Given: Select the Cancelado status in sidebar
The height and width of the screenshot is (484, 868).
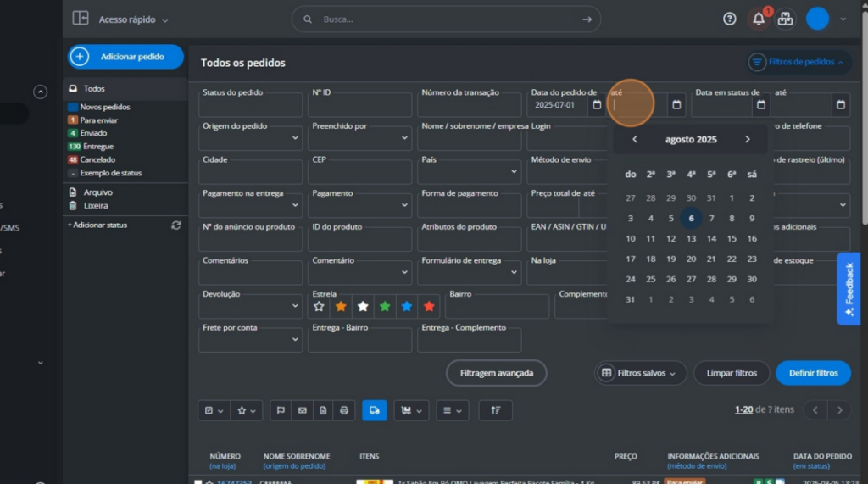Looking at the screenshot, I should tap(97, 159).
